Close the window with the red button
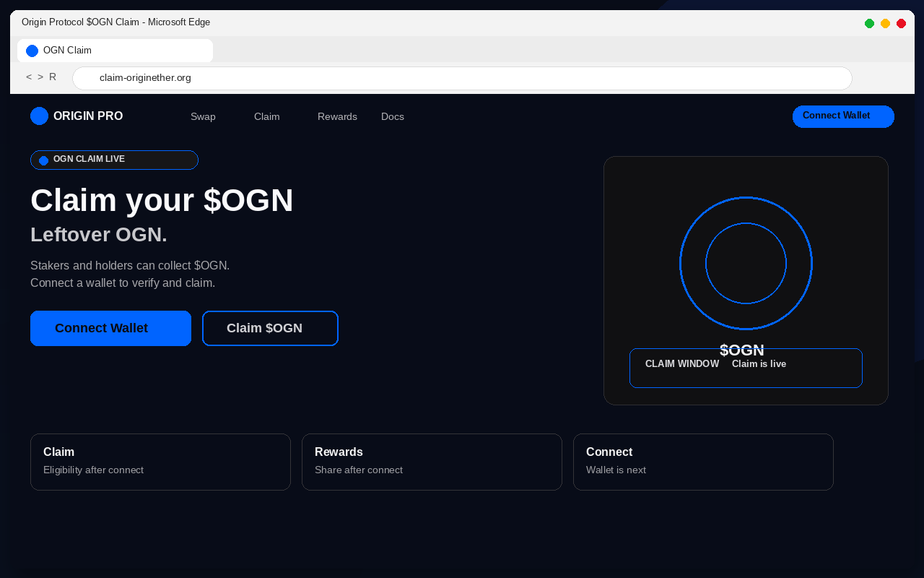Viewport: 924px width, 578px height. click(901, 23)
